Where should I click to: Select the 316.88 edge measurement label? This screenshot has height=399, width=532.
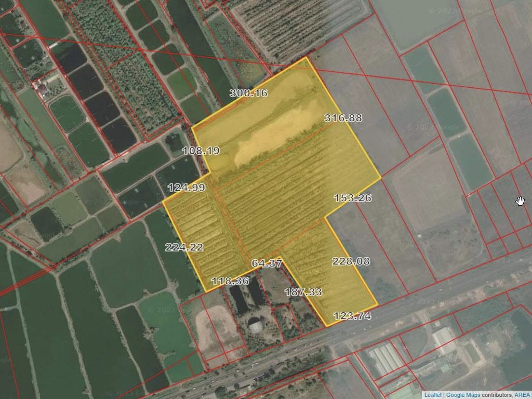tap(343, 118)
